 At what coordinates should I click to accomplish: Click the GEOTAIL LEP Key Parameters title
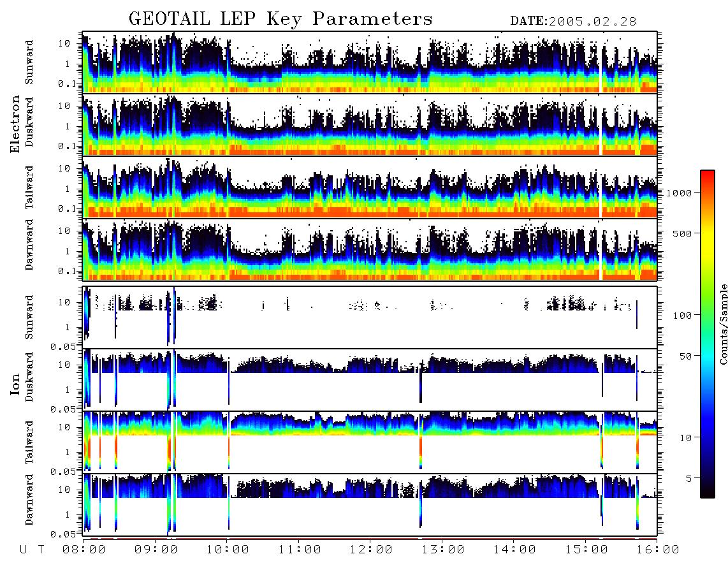(280, 19)
